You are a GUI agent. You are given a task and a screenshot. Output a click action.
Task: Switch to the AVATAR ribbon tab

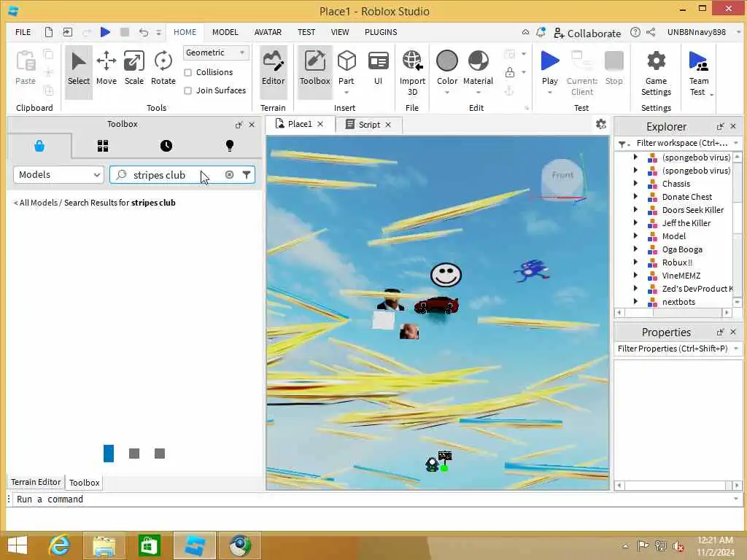point(268,32)
